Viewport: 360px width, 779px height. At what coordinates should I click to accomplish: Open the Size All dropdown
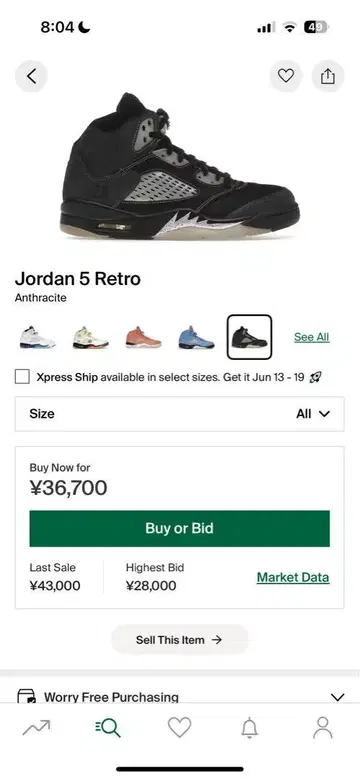click(x=179, y=414)
